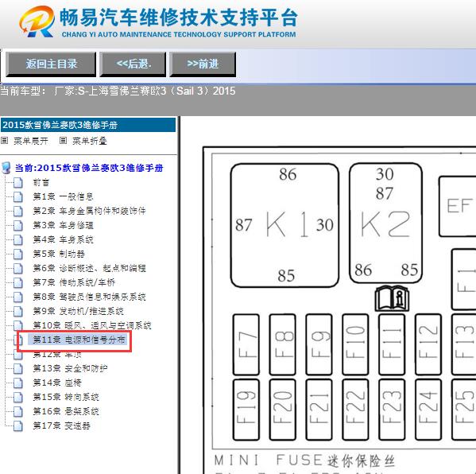Click the page icon next to 第2章
This screenshot has width=476, height=474.
coord(18,212)
